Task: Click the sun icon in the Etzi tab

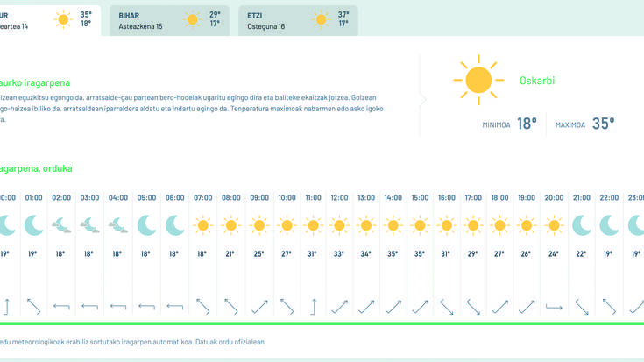Action: coord(321,20)
